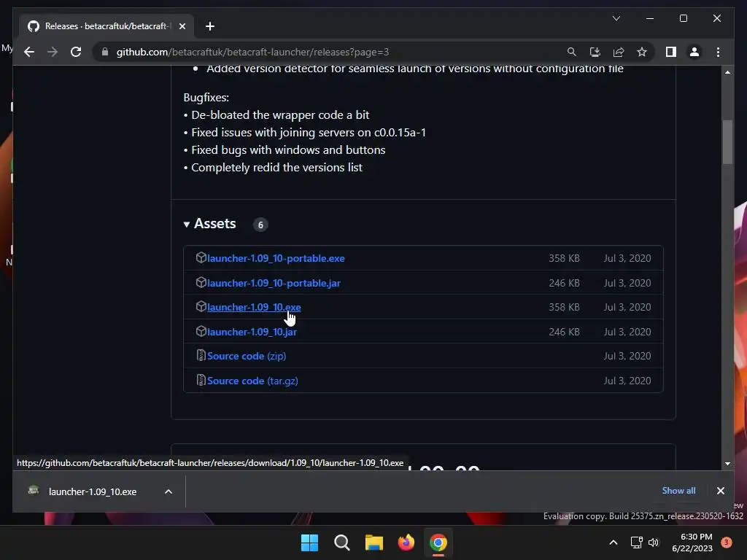This screenshot has width=747, height=560.
Task: Download Source code (zip)
Action: [247, 356]
